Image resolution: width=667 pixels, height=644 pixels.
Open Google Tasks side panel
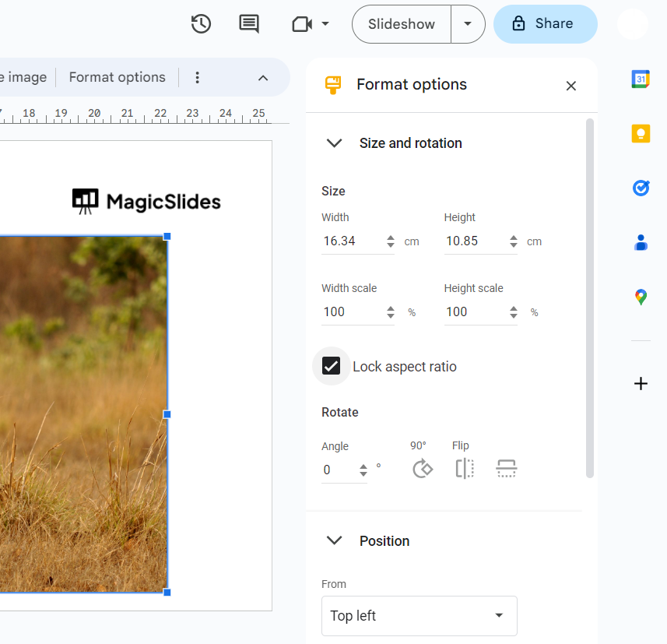[x=641, y=188]
